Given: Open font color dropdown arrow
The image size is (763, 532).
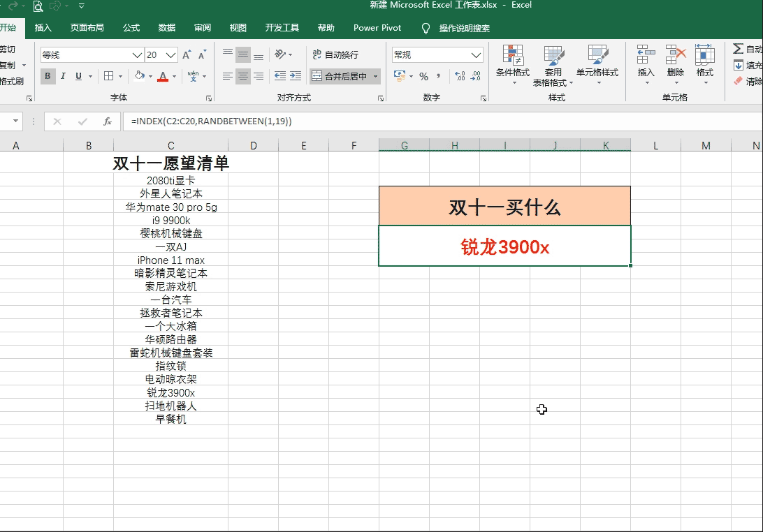Looking at the screenshot, I should point(174,76).
